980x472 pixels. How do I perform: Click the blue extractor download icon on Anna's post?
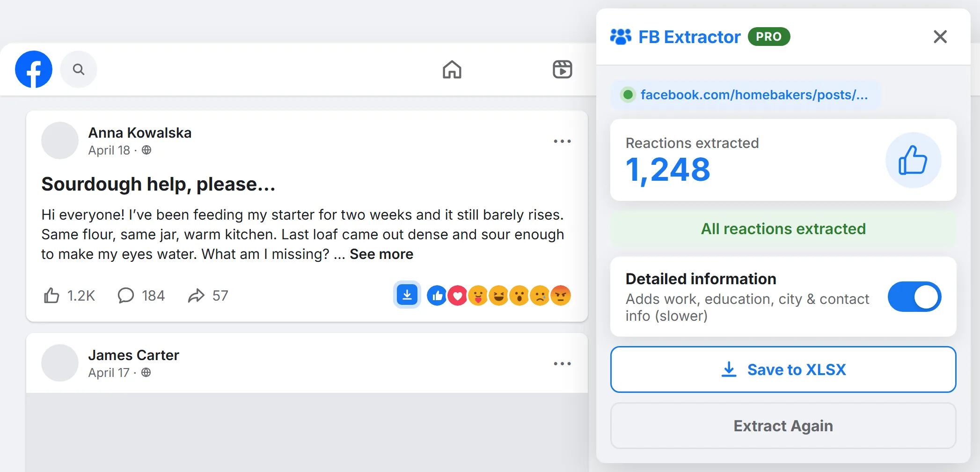point(407,295)
